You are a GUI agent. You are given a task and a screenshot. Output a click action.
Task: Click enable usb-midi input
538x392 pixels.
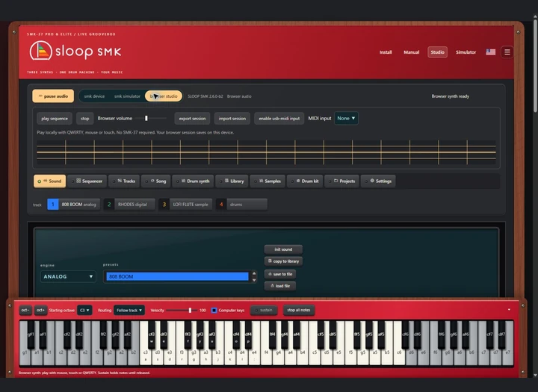279,118
